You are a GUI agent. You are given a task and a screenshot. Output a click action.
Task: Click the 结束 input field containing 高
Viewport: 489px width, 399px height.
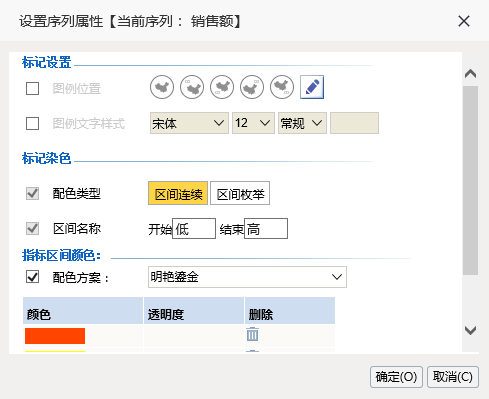(266, 229)
